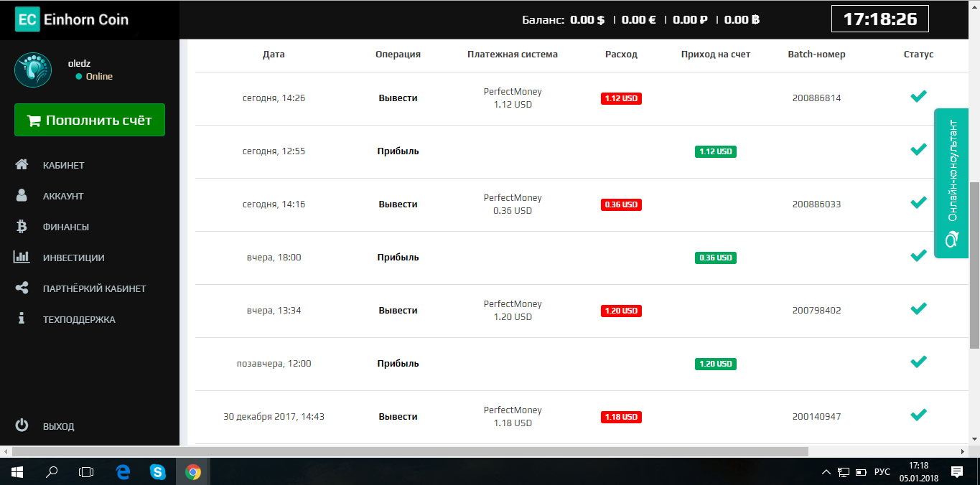The image size is (980, 485).
Task: Click Прибыль in the позавчера, 12:00 row
Action: point(398,364)
